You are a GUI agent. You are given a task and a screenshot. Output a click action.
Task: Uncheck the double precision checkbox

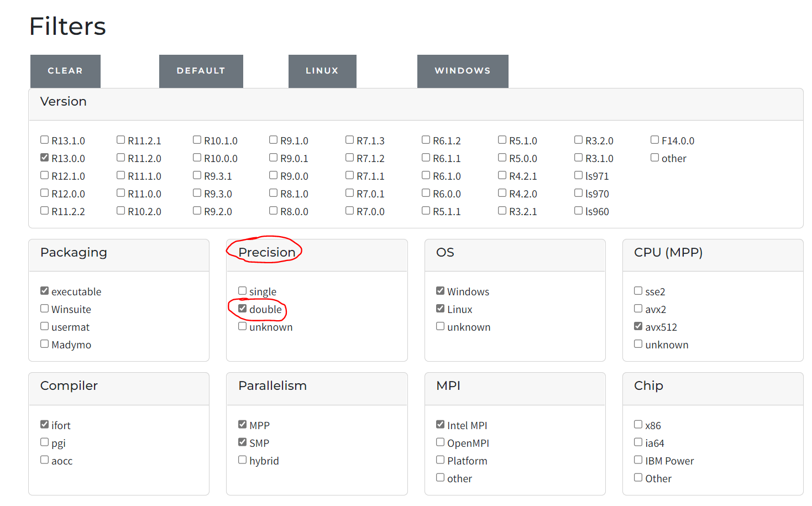point(243,309)
